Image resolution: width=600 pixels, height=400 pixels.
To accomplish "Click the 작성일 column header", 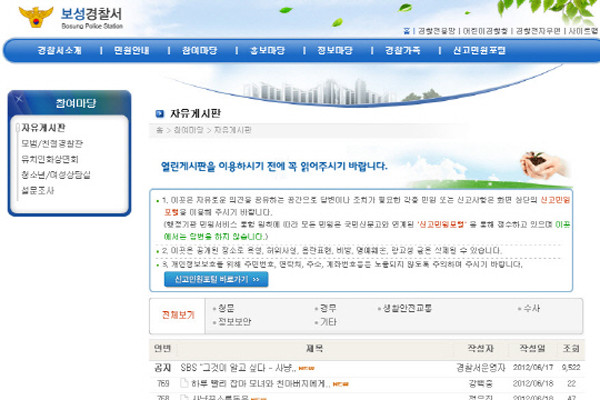I will 532,348.
